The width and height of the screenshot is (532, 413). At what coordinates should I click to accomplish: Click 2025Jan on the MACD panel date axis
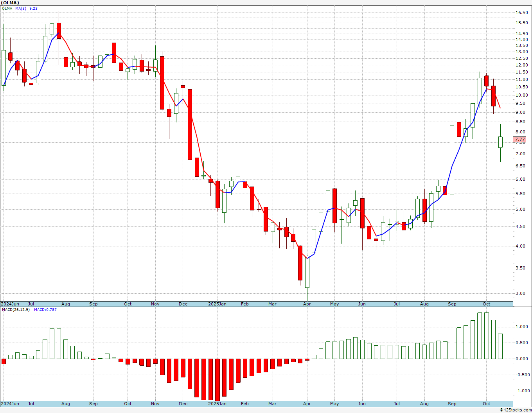[x=217, y=404]
